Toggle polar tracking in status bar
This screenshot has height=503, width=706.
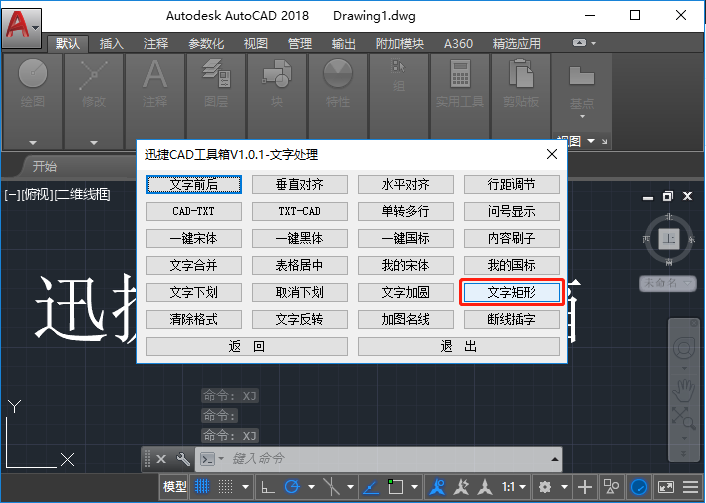click(x=292, y=487)
